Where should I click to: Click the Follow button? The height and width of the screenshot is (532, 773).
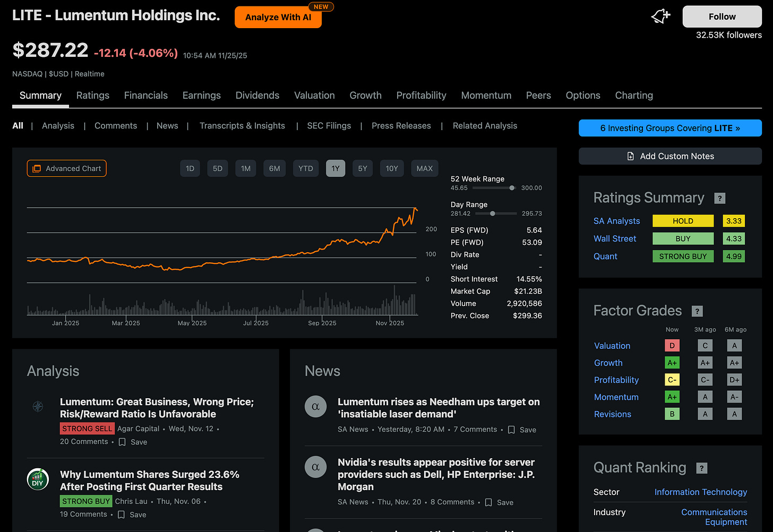point(722,16)
